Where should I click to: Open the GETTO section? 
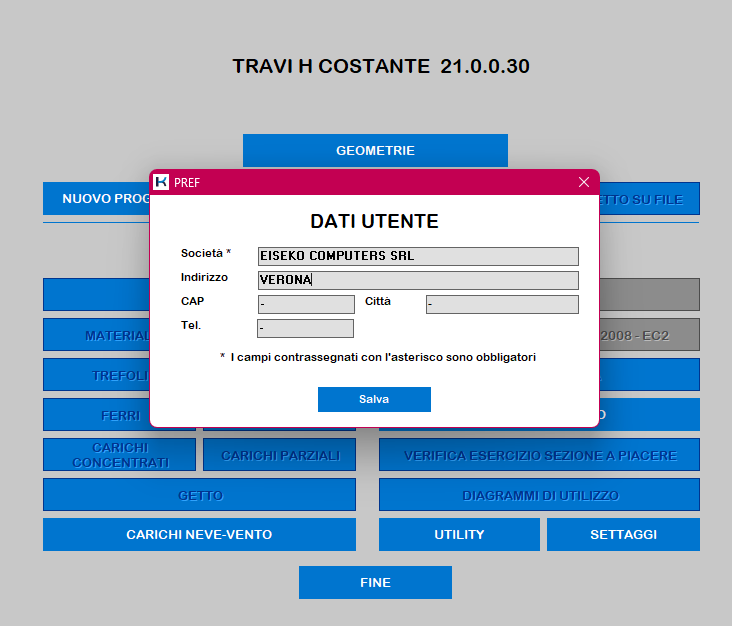[x=199, y=495]
